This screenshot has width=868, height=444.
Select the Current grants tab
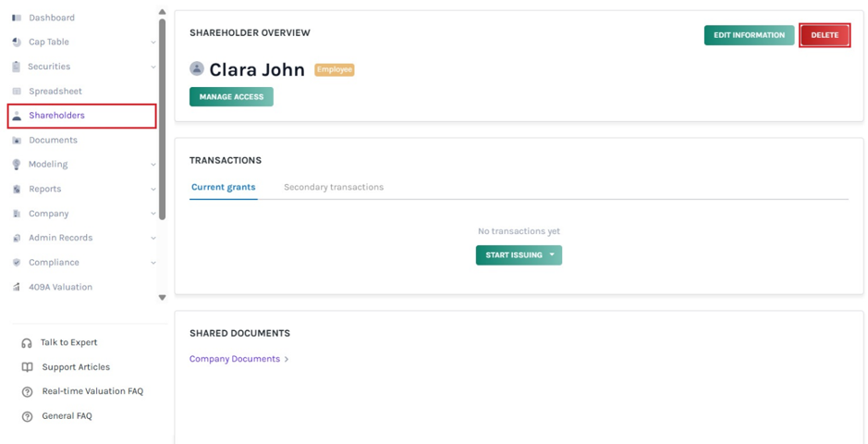pyautogui.click(x=224, y=187)
